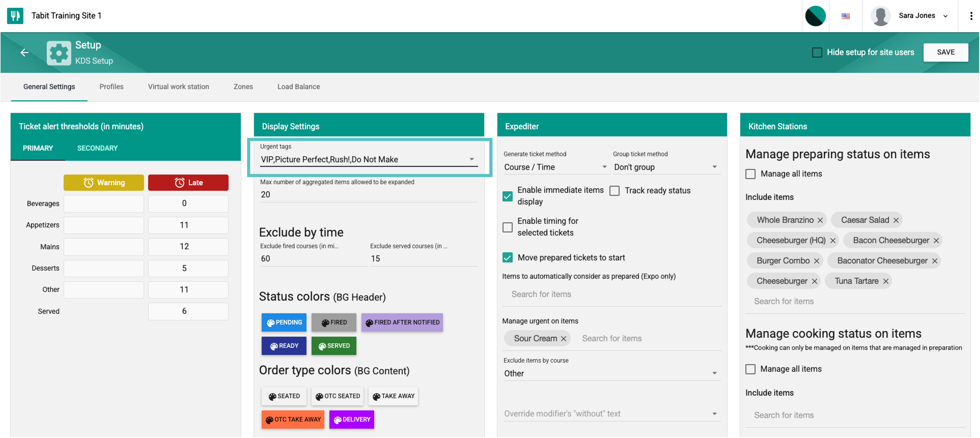Check Enable timing for selected tickets

click(x=507, y=227)
